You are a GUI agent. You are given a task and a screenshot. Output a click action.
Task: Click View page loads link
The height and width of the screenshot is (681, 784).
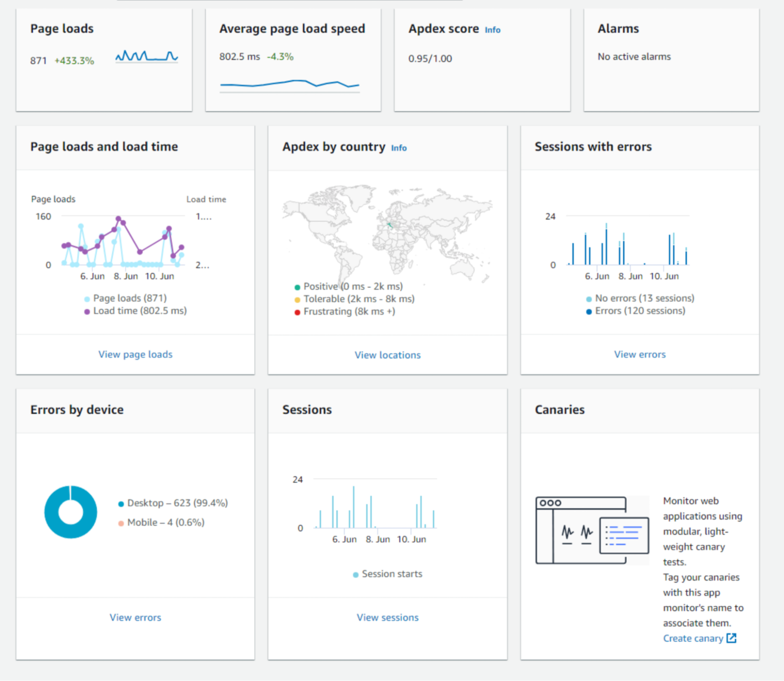click(135, 354)
